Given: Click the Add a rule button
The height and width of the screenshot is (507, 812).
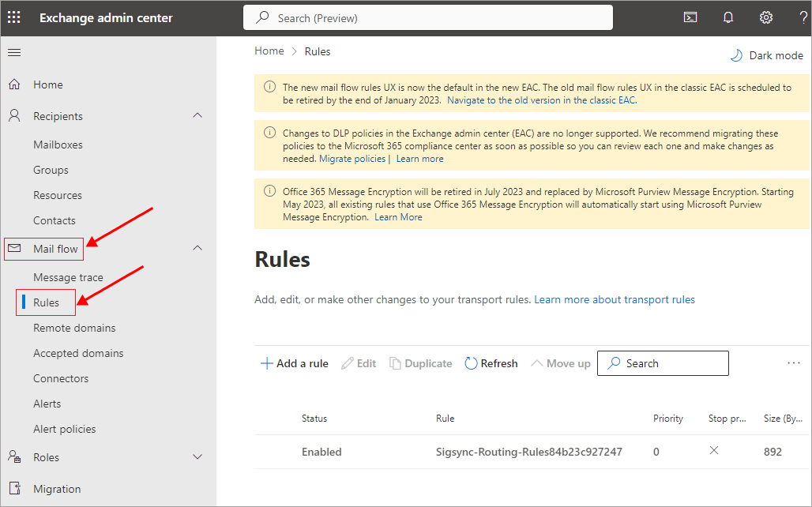Looking at the screenshot, I should tap(295, 363).
